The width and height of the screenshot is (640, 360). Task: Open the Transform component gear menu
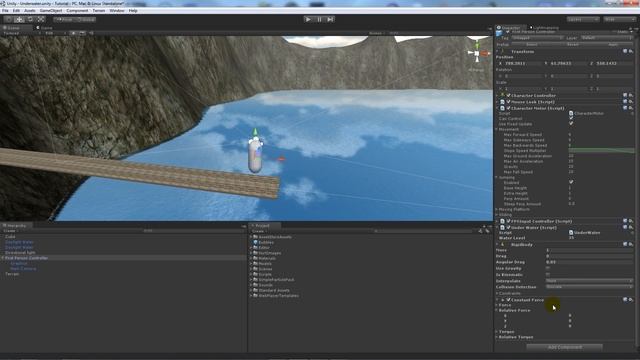(631, 51)
